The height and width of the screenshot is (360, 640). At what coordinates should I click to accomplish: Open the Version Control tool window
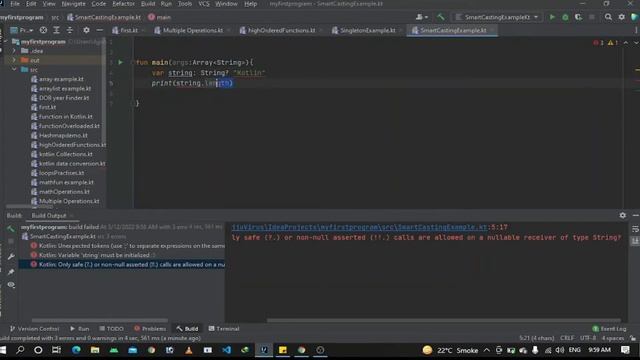(x=34, y=329)
